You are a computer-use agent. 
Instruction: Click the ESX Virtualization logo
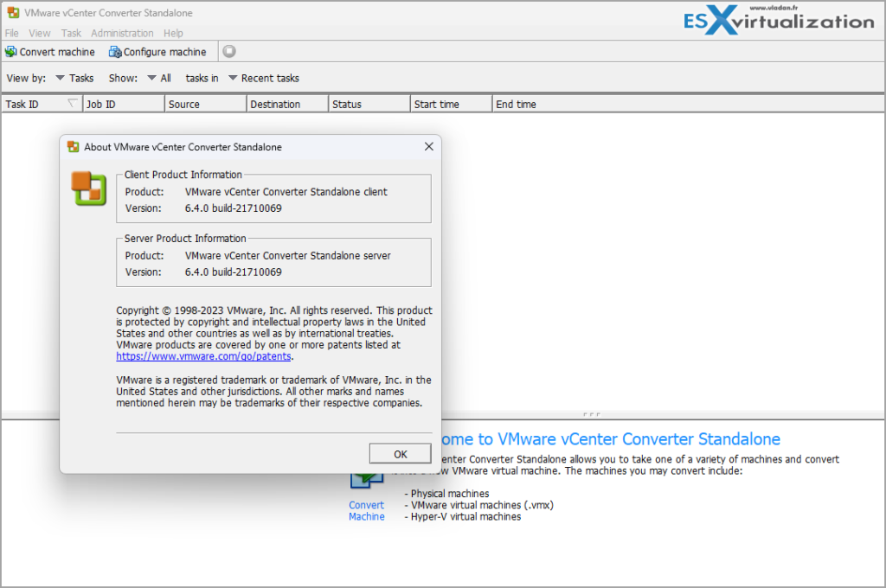(x=778, y=18)
